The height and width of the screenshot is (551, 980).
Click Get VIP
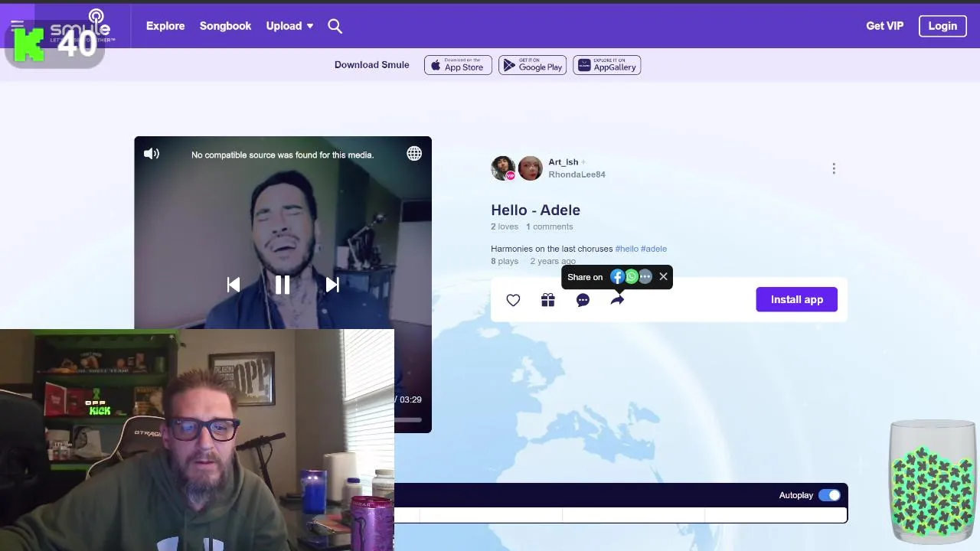(x=884, y=26)
